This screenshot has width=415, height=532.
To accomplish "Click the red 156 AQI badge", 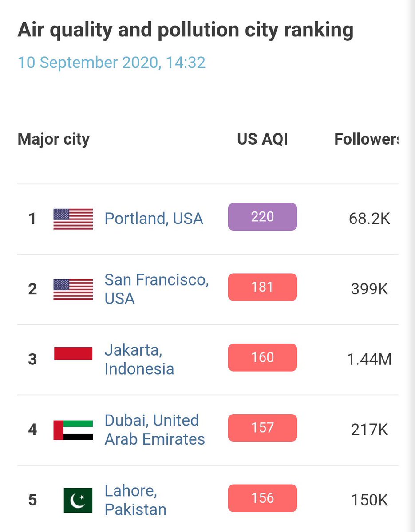I will [x=262, y=498].
